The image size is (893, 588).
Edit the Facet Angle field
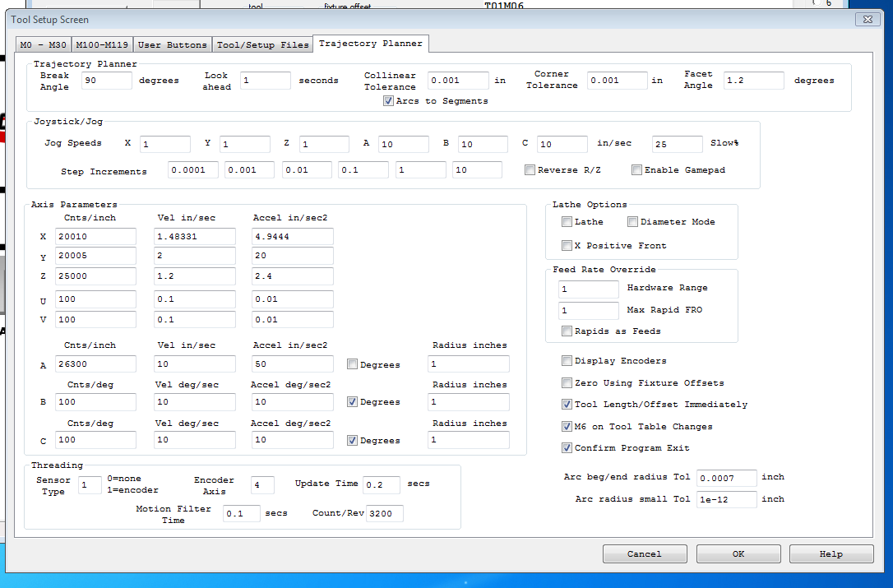[x=753, y=81]
